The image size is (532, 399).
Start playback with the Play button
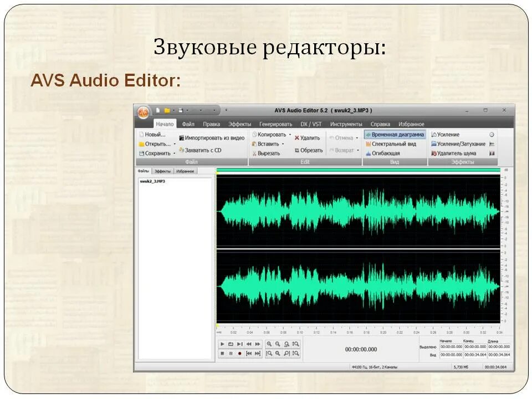point(222,344)
